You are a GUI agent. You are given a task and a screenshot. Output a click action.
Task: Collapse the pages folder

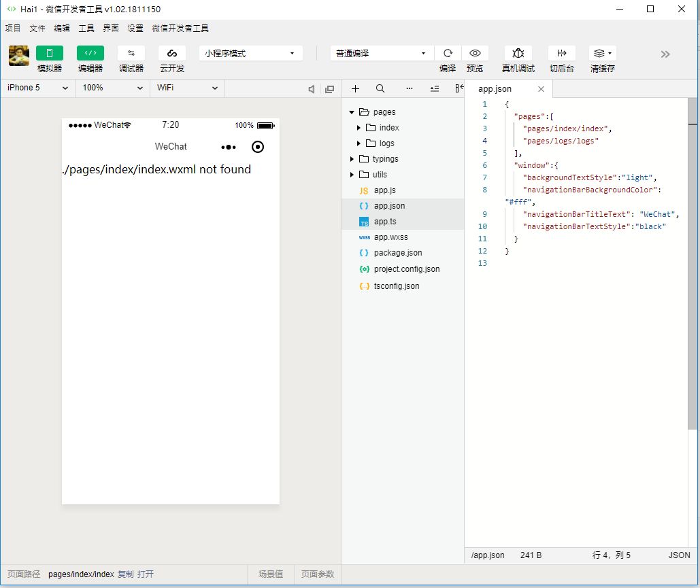[x=352, y=112]
